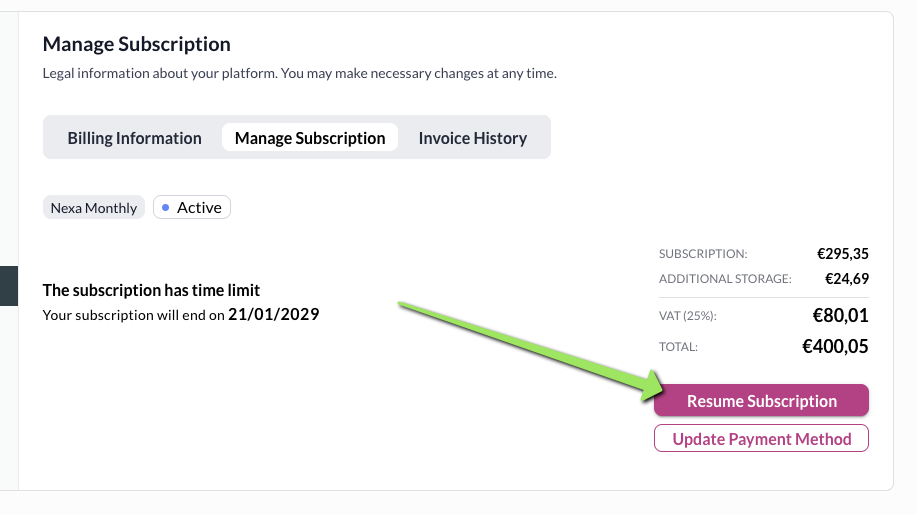Select the Manage Subscription tab

(x=310, y=138)
